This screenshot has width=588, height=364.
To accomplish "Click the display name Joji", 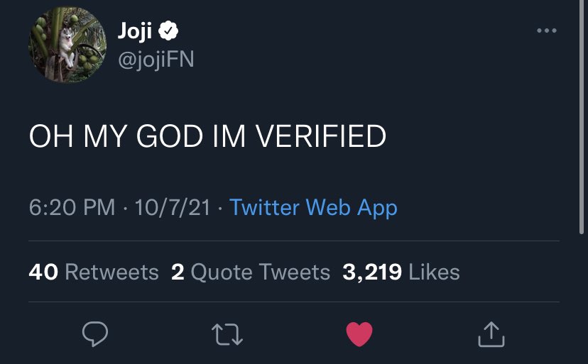I will tap(134, 32).
